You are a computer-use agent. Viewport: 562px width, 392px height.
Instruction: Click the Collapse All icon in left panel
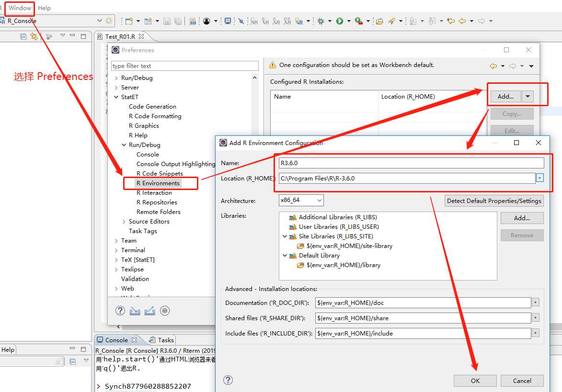(x=23, y=36)
